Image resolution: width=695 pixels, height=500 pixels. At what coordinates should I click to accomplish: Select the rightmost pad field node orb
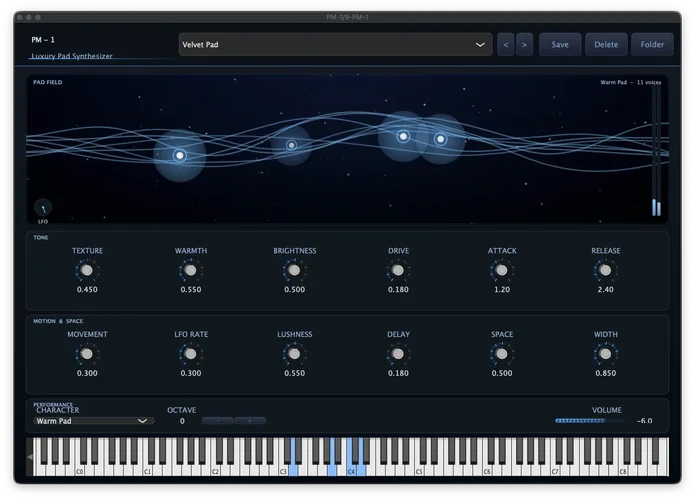coord(441,139)
